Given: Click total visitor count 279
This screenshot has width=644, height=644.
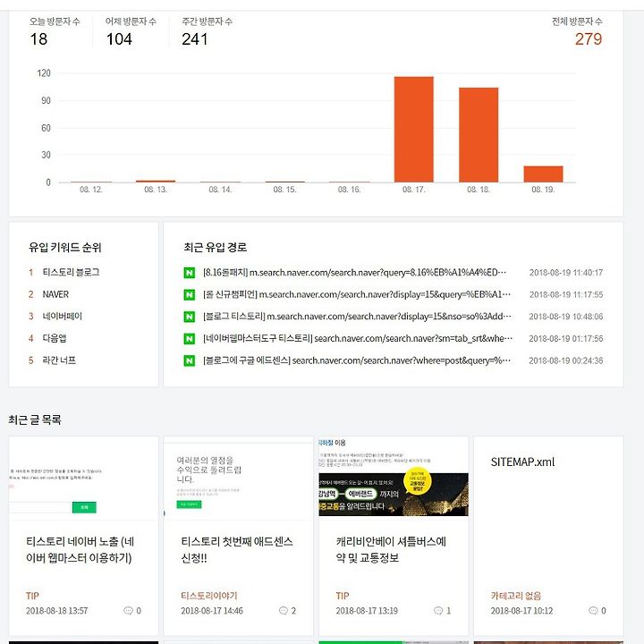Looking at the screenshot, I should click(589, 39).
